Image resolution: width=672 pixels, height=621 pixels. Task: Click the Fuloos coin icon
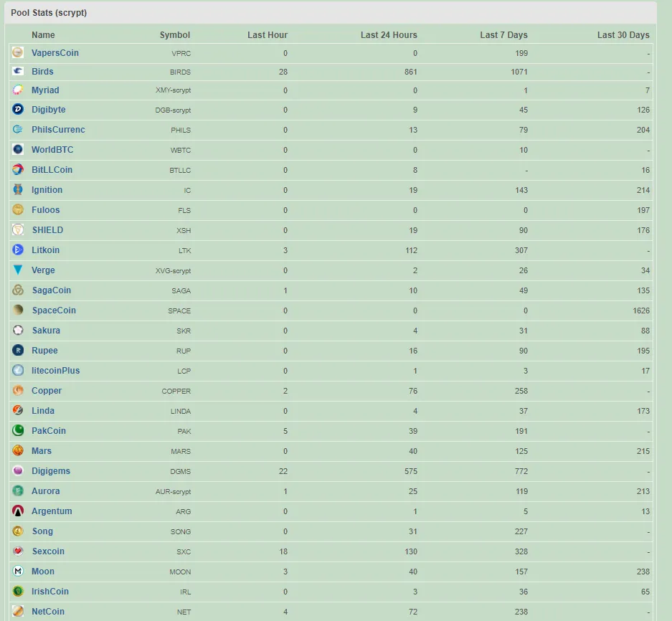[x=18, y=209]
